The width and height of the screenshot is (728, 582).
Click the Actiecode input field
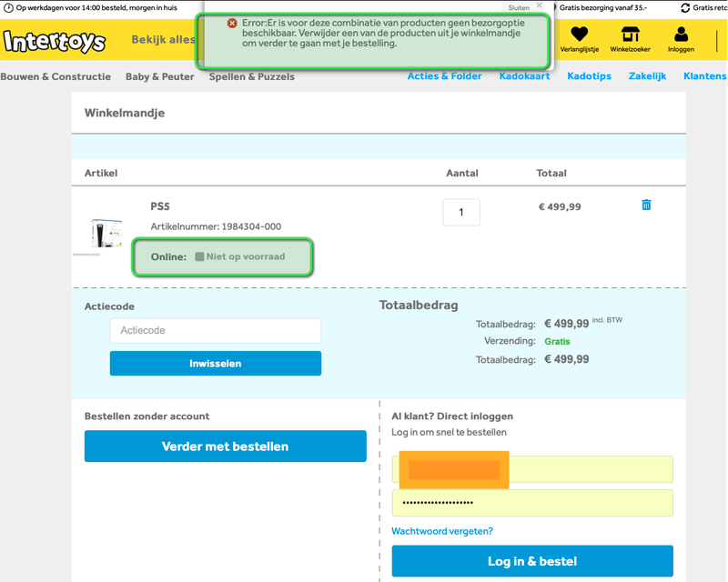tap(216, 330)
